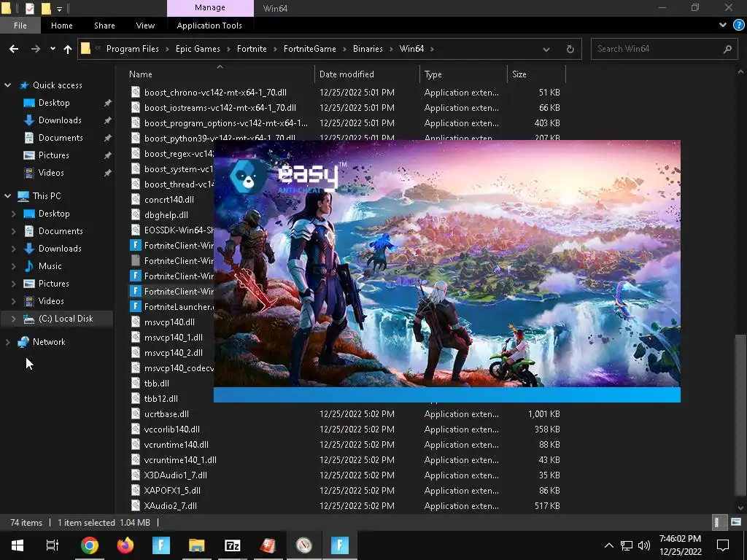This screenshot has height=560, width=747.
Task: Open Explorer Help question icon
Action: (738, 26)
